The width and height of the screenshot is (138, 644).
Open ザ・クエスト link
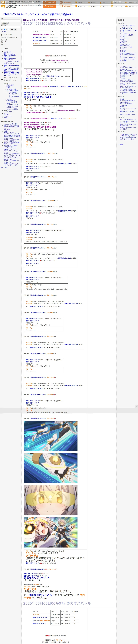(10, 112)
